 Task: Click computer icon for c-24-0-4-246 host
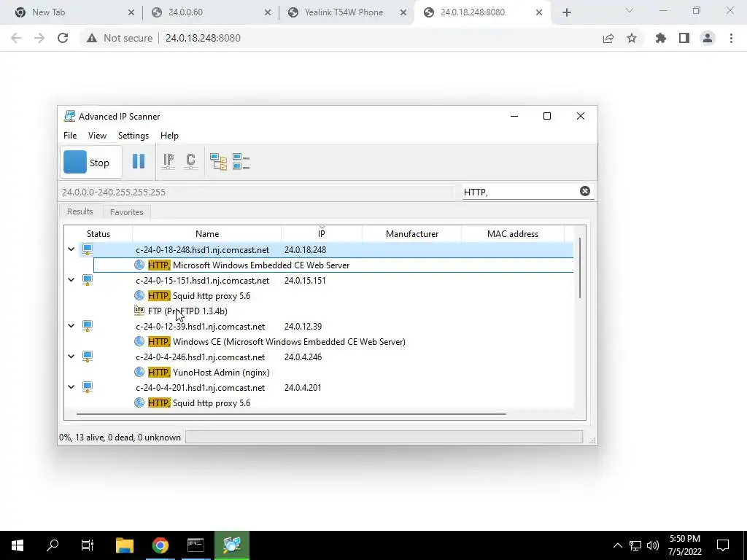click(x=88, y=357)
